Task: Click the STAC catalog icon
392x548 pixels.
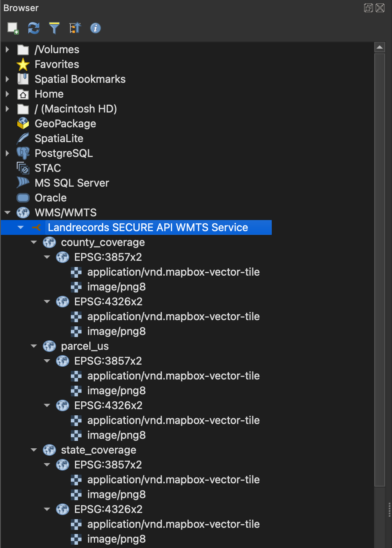Action: click(x=23, y=168)
